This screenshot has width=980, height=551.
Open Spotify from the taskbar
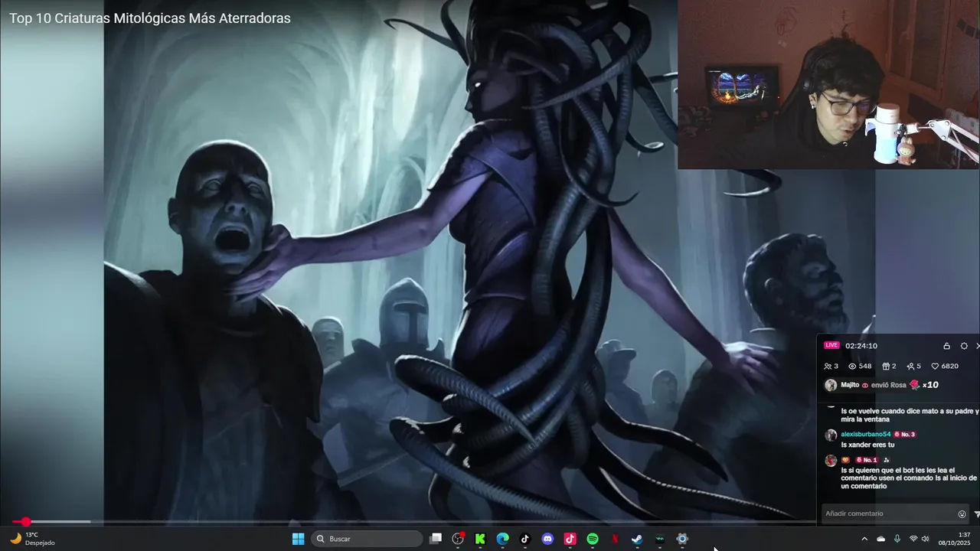[x=592, y=539]
